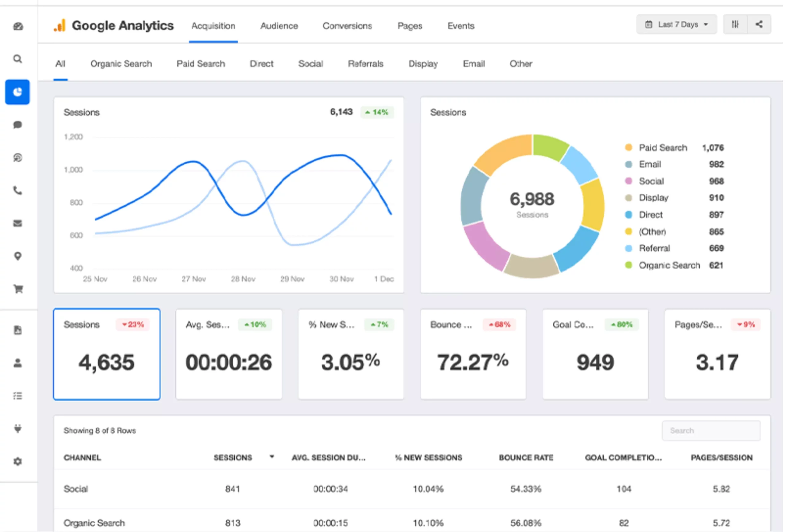Click the Social row in channel table

(76, 489)
